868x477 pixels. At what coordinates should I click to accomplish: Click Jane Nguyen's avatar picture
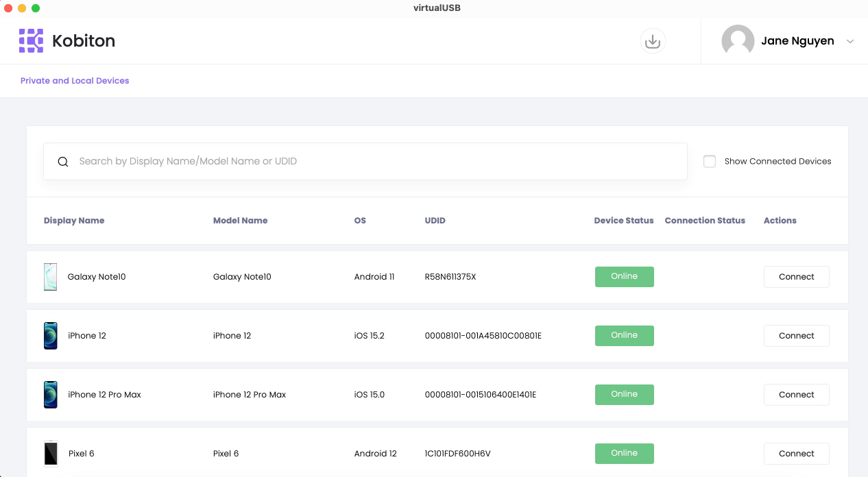coord(738,41)
